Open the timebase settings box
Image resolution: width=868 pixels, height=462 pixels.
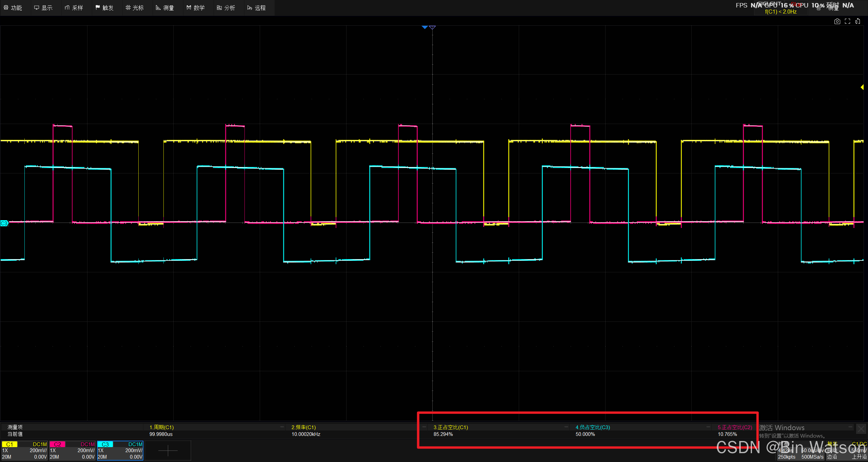click(801, 451)
